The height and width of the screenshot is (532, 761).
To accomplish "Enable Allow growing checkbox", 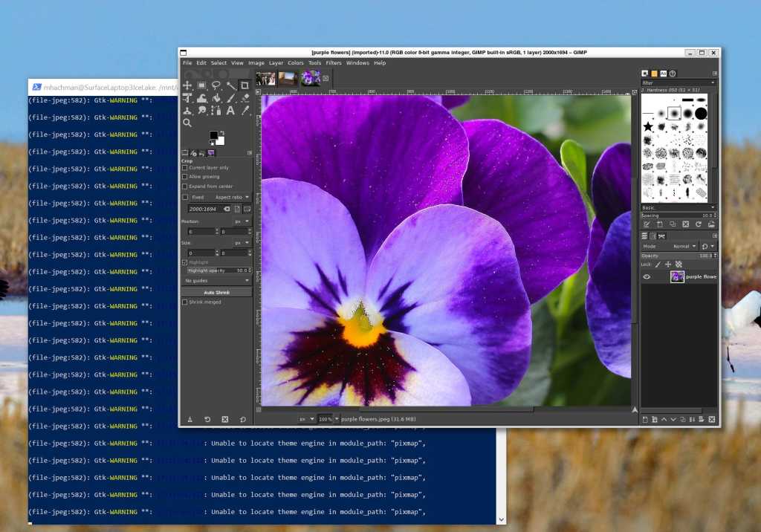I will 185,177.
